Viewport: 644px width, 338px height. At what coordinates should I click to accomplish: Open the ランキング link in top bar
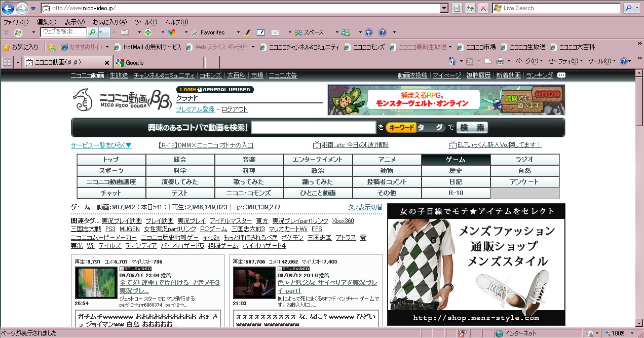pos(540,76)
